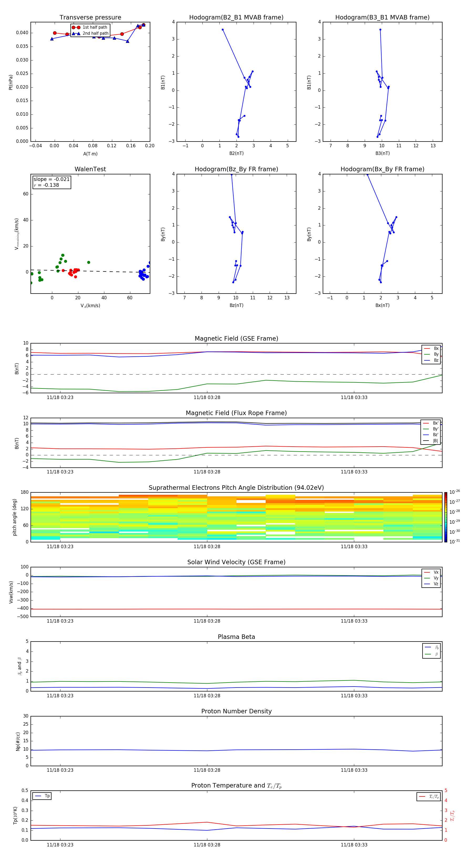Click the 'Hodogram(B2_B1 MVAB frame)' title

(x=236, y=18)
